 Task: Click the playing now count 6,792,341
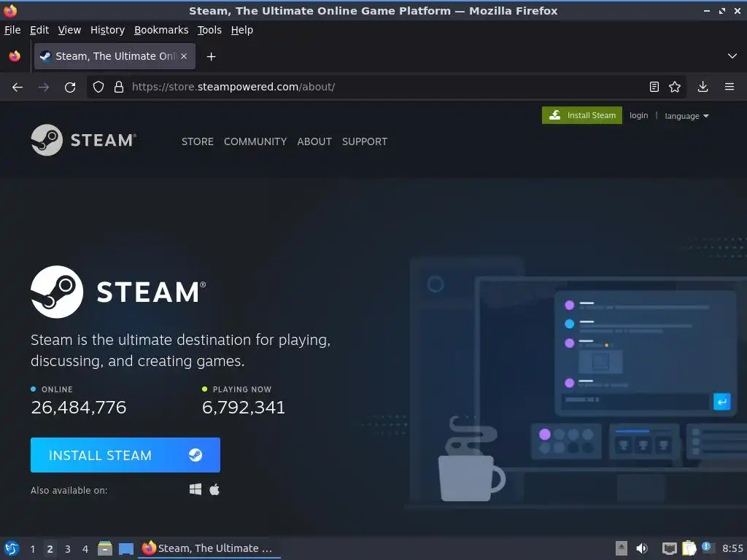[x=244, y=407]
